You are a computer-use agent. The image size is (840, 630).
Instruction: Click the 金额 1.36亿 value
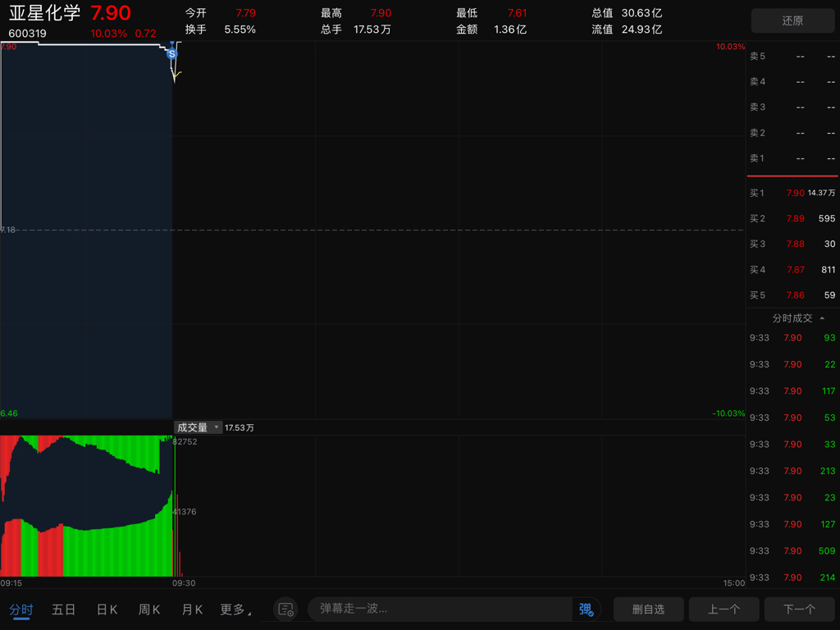pos(510,30)
